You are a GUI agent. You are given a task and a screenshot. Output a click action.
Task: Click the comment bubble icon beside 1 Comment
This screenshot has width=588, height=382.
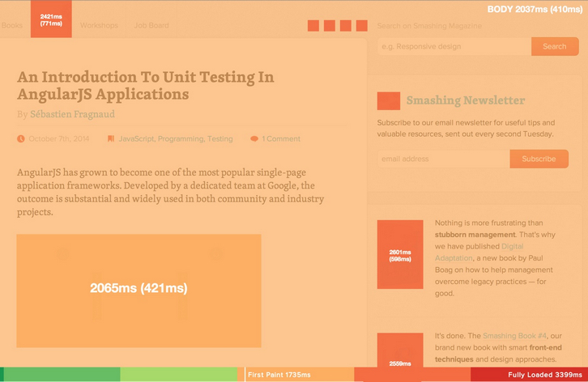[x=254, y=138]
